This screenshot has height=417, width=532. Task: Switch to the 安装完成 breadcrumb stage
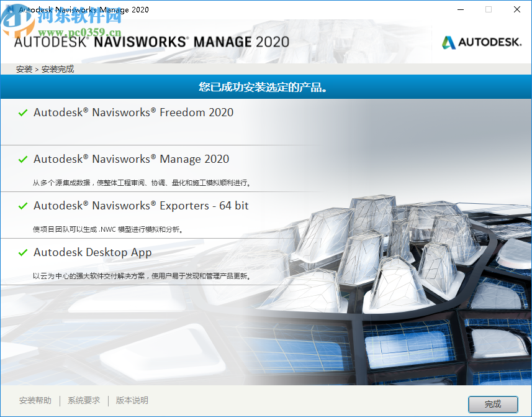(56, 69)
